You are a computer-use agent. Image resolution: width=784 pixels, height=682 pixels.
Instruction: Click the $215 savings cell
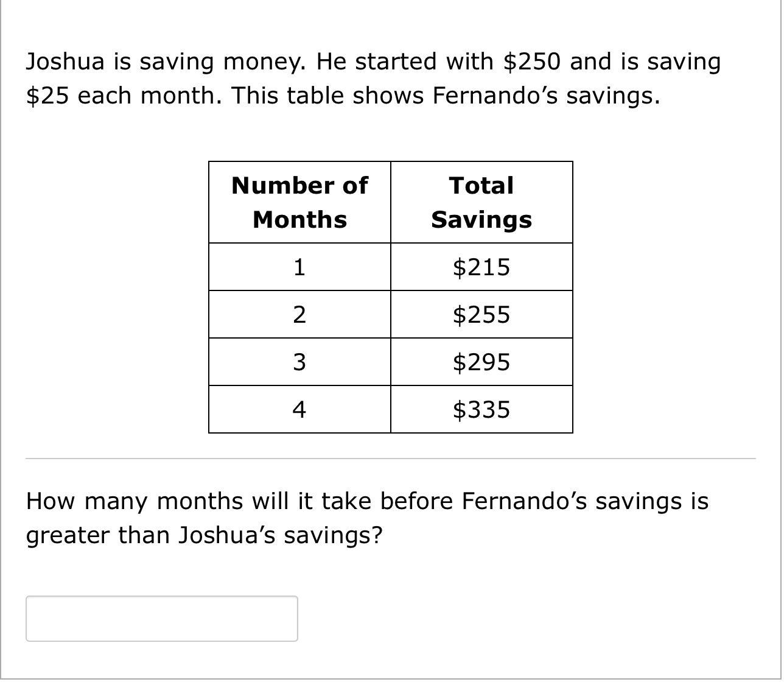coord(481,267)
